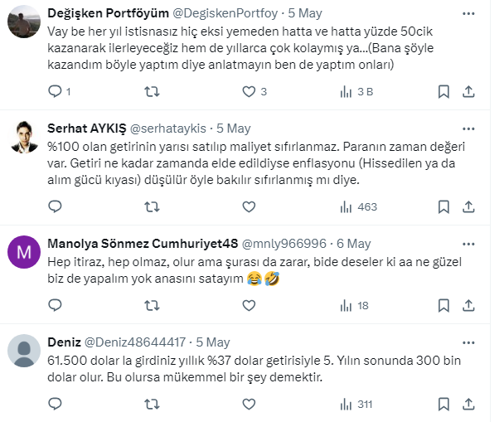
Task: Reply to Değişken Portföyüm's tweet
Action: (x=56, y=91)
